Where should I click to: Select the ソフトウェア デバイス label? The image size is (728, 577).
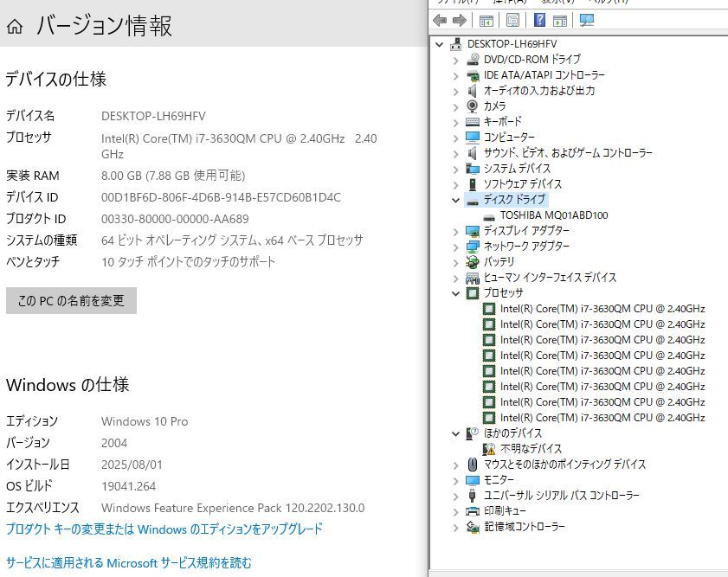(x=523, y=184)
